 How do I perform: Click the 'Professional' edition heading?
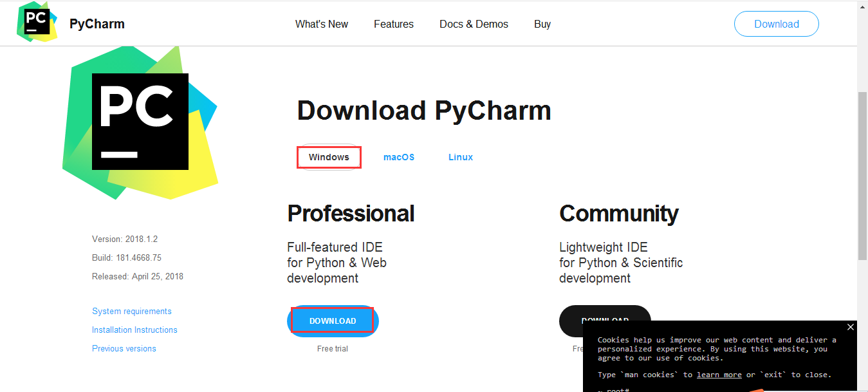tap(351, 213)
